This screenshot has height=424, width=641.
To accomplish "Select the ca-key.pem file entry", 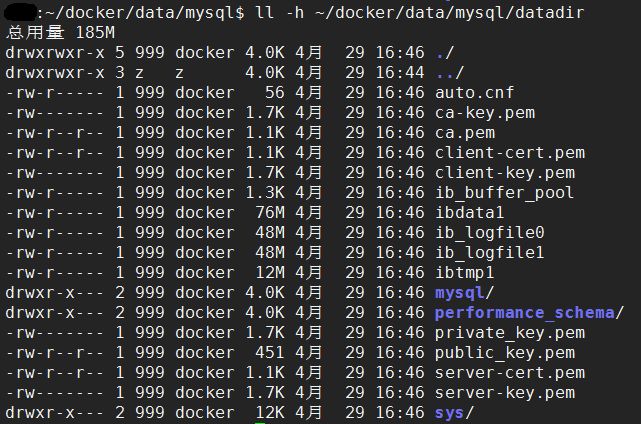I will (x=485, y=113).
